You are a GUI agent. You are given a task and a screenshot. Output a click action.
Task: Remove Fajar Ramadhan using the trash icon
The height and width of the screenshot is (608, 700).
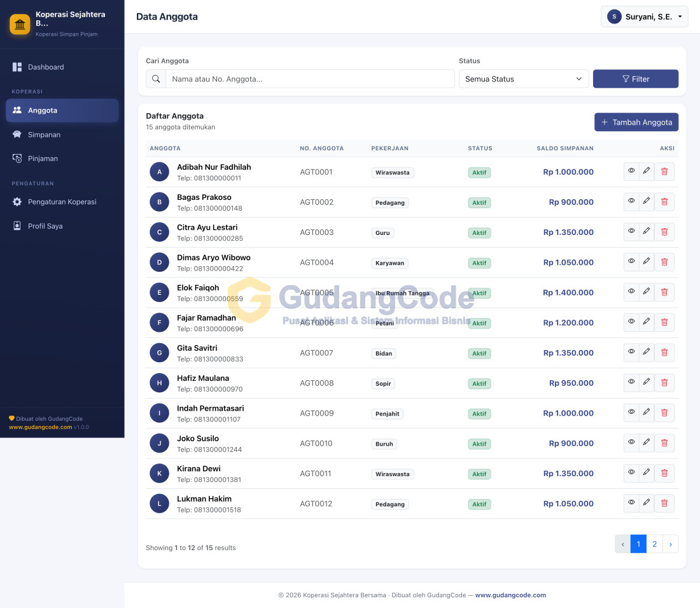[x=664, y=322]
